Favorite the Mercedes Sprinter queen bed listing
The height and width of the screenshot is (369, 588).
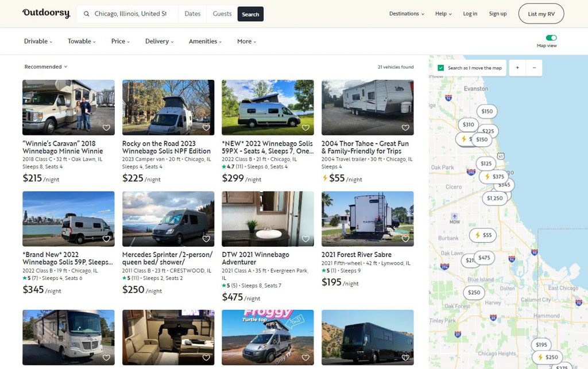click(x=206, y=238)
